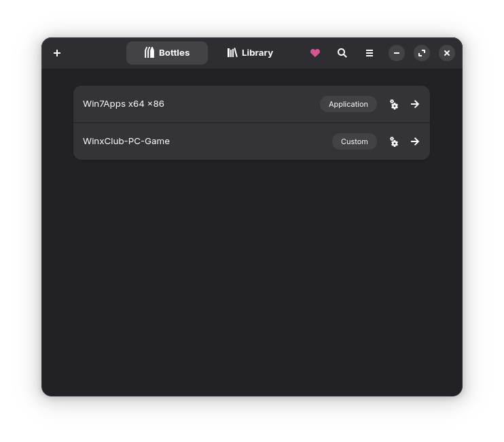Click the pink heart donate icon
The height and width of the screenshot is (442, 504).
(x=315, y=53)
